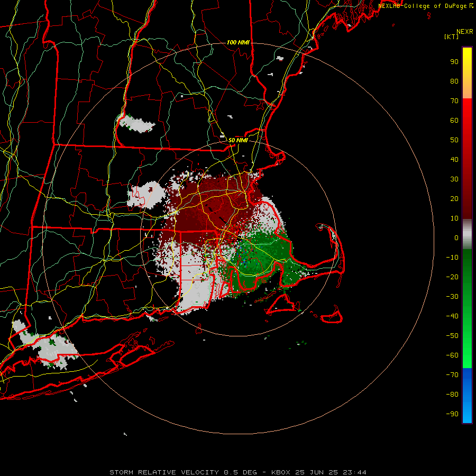Select the -60 value on the scale
Viewport: 476px width, 476px height.
click(452, 355)
